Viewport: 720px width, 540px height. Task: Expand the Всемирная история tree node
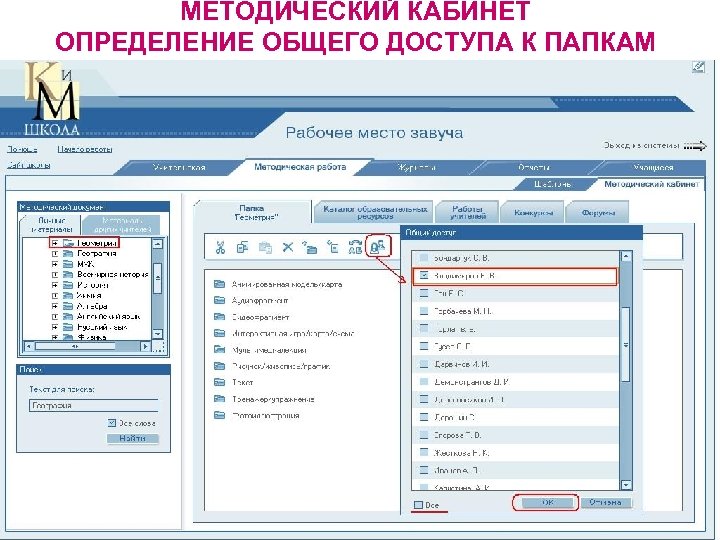pos(55,275)
